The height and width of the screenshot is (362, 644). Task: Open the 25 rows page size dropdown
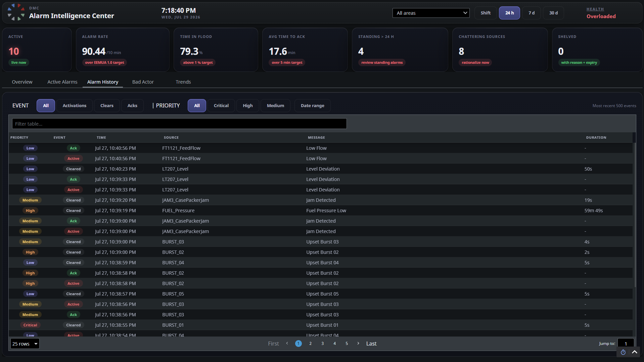click(x=25, y=344)
